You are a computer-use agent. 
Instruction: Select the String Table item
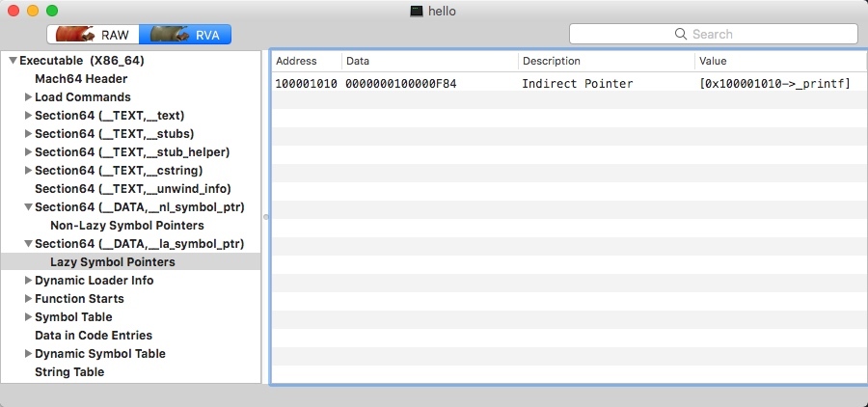tap(69, 371)
